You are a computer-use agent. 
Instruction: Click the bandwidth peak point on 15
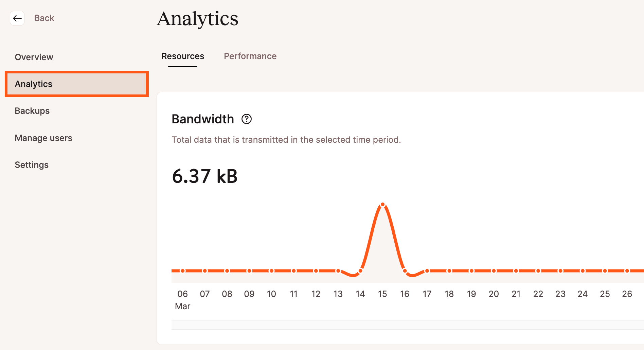(383, 205)
